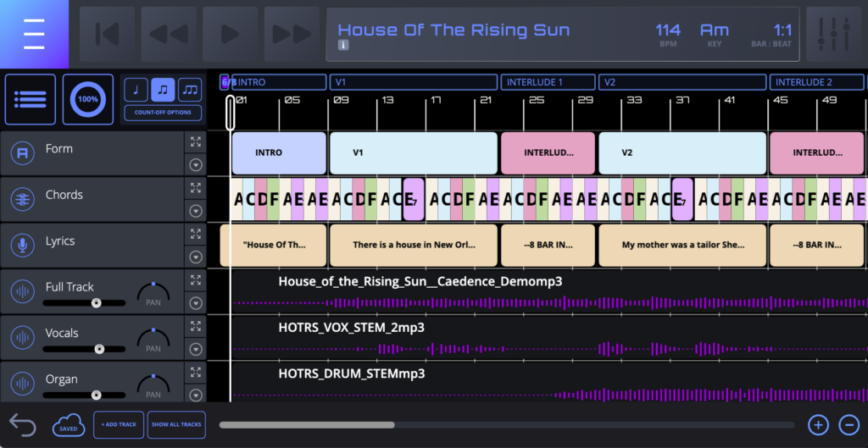Adjust the Organ volume slider
This screenshot has height=448, width=868.
pos(84,395)
